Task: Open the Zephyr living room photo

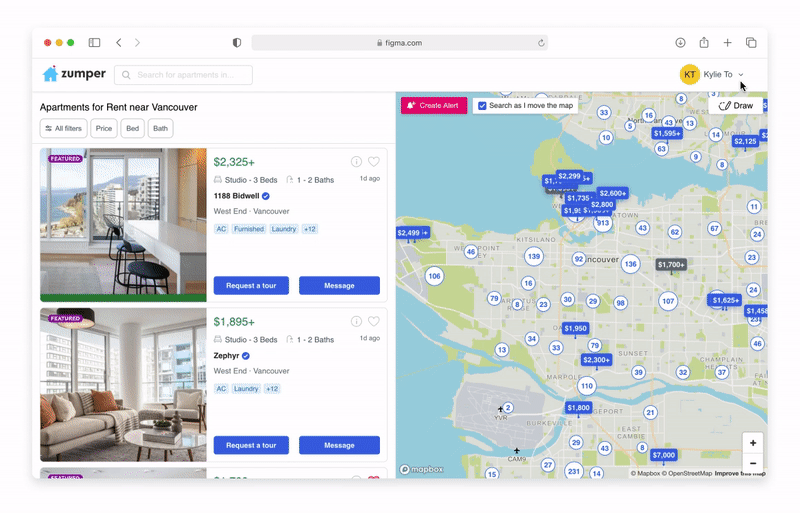Action: (x=123, y=384)
